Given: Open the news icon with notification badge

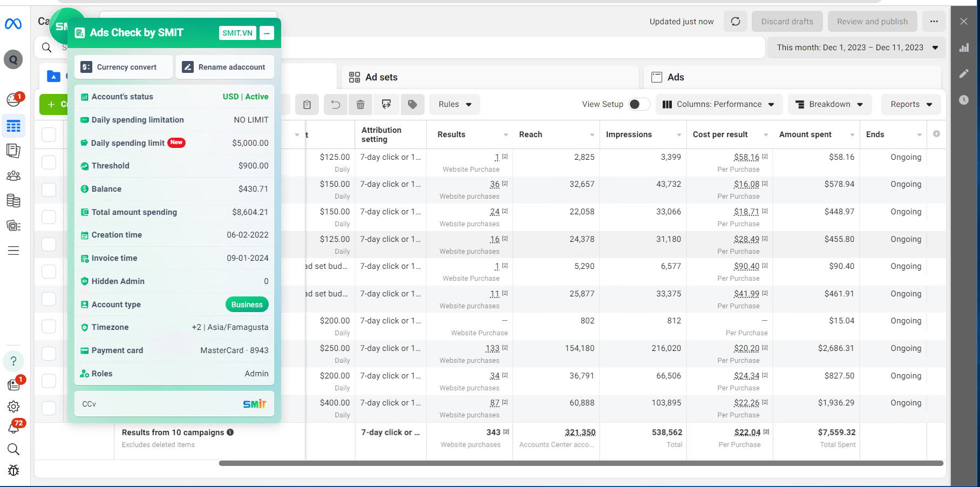Looking at the screenshot, I should click(13, 384).
